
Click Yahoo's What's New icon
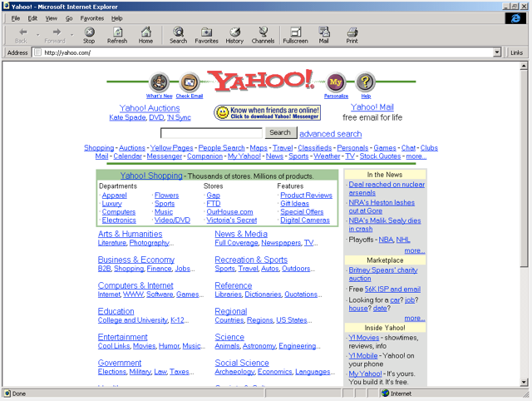coord(160,82)
